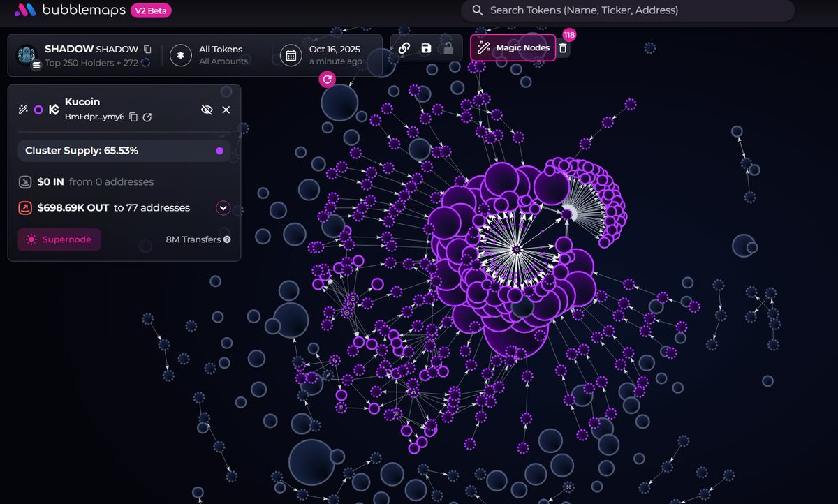Click the purple Cluster Supply color dot
The width and height of the screenshot is (838, 504).
point(219,151)
